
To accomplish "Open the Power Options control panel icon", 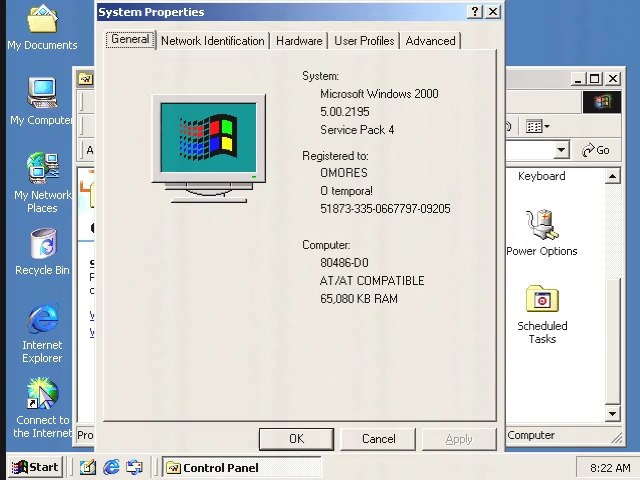I will click(542, 233).
